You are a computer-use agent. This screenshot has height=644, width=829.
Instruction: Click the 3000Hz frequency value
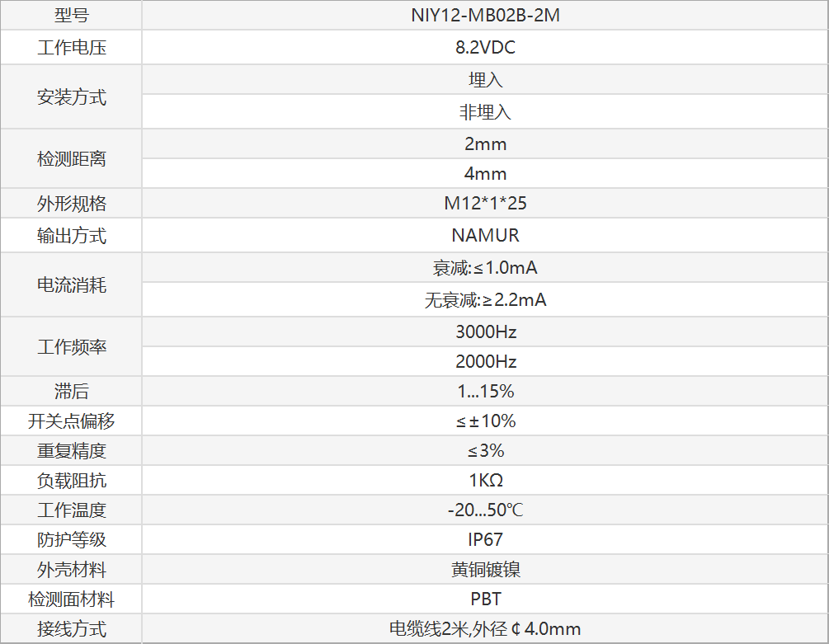[x=485, y=332]
